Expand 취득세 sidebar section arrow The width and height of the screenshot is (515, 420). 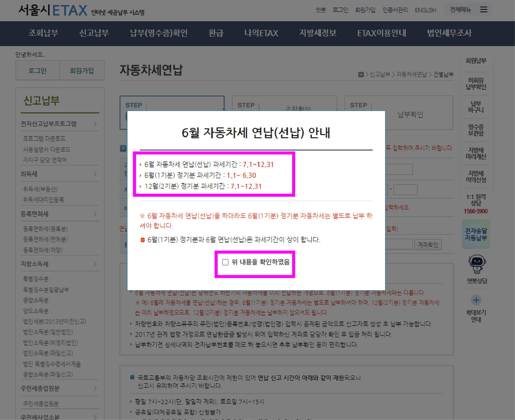(x=95, y=174)
